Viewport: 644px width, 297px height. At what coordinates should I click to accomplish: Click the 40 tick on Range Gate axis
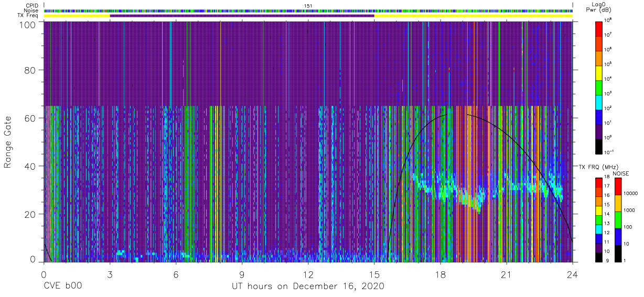[30, 166]
